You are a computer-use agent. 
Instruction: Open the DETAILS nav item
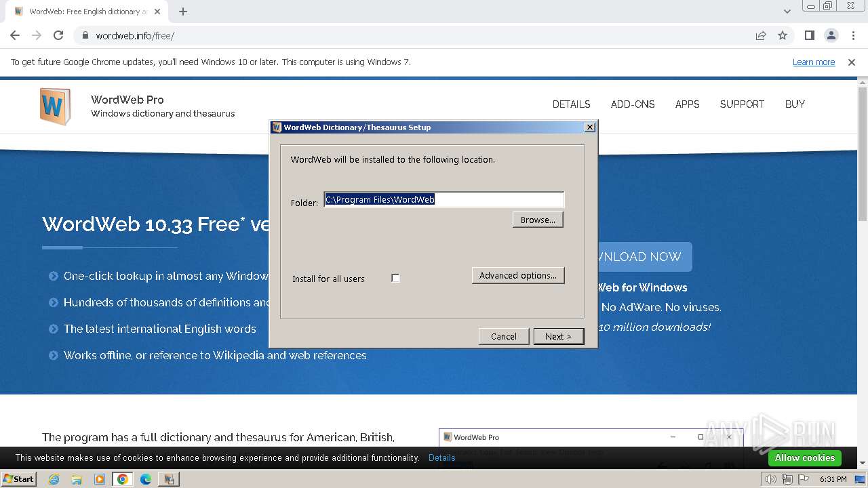point(571,104)
